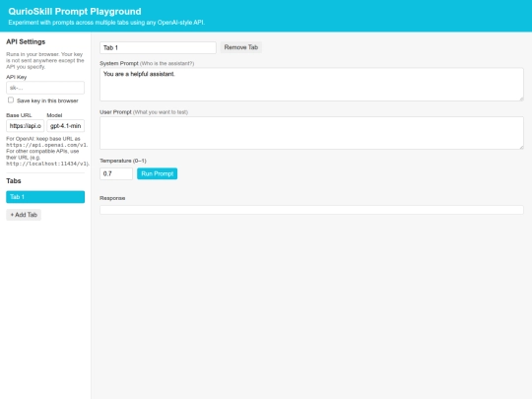
Task: Click the Tabs heading in the sidebar
Action: 14,181
